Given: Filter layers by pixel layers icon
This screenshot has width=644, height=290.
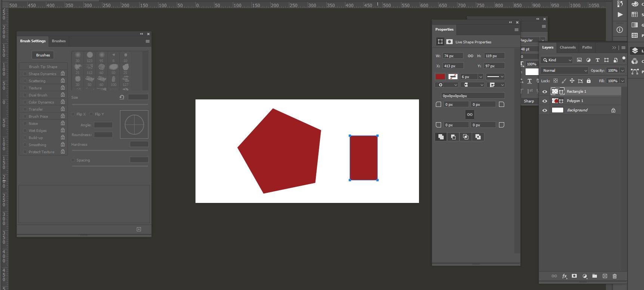Looking at the screenshot, I should click(579, 60).
